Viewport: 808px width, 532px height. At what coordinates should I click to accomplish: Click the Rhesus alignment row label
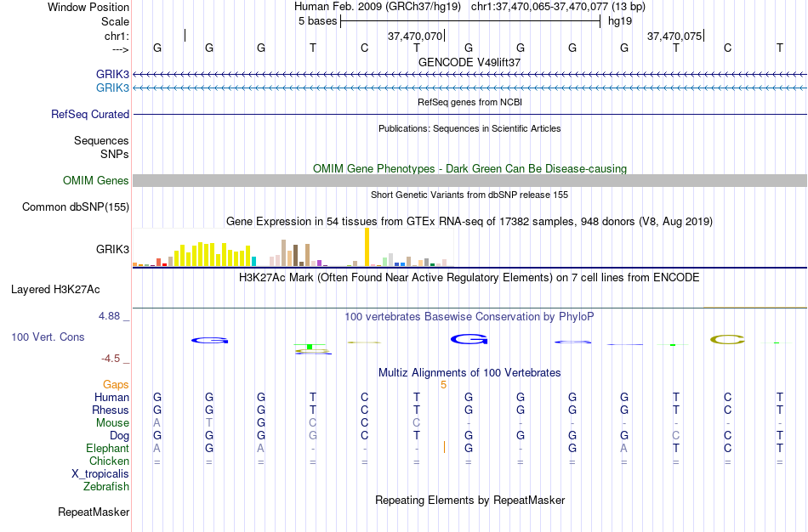click(111, 410)
